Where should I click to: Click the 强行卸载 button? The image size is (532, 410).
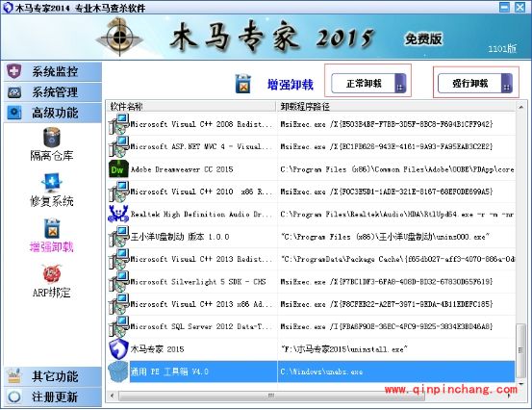[475, 83]
